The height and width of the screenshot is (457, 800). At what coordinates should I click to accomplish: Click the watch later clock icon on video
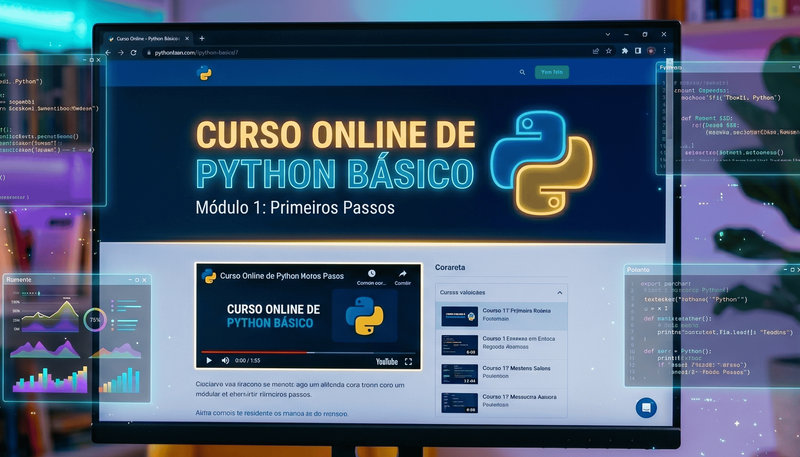[x=371, y=274]
